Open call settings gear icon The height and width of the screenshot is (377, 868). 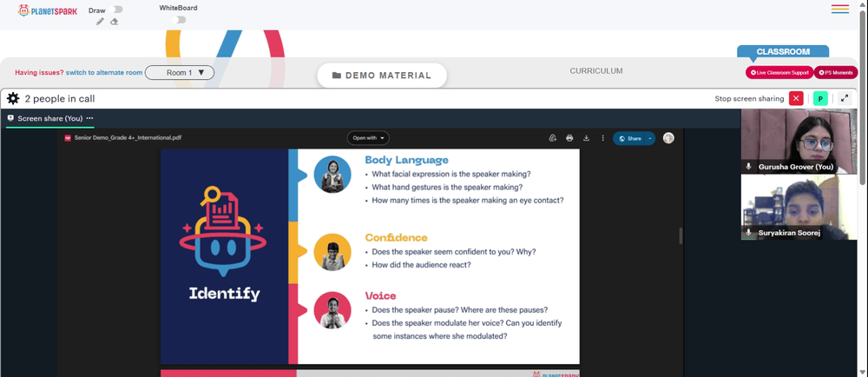point(13,98)
